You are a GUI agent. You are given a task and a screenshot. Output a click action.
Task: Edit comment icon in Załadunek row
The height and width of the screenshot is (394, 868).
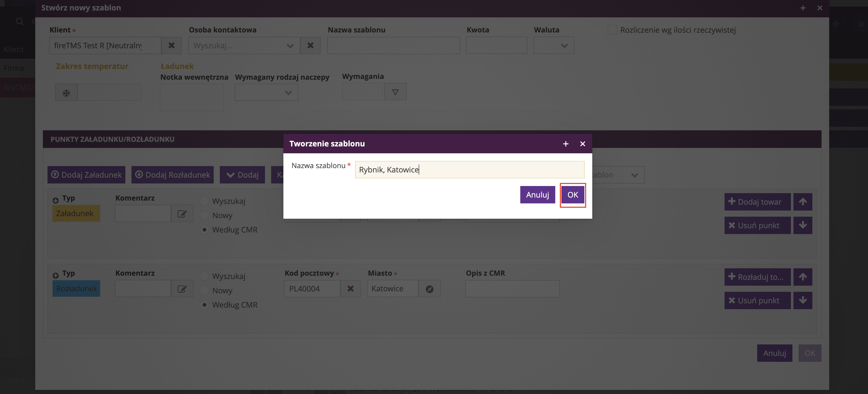182,214
